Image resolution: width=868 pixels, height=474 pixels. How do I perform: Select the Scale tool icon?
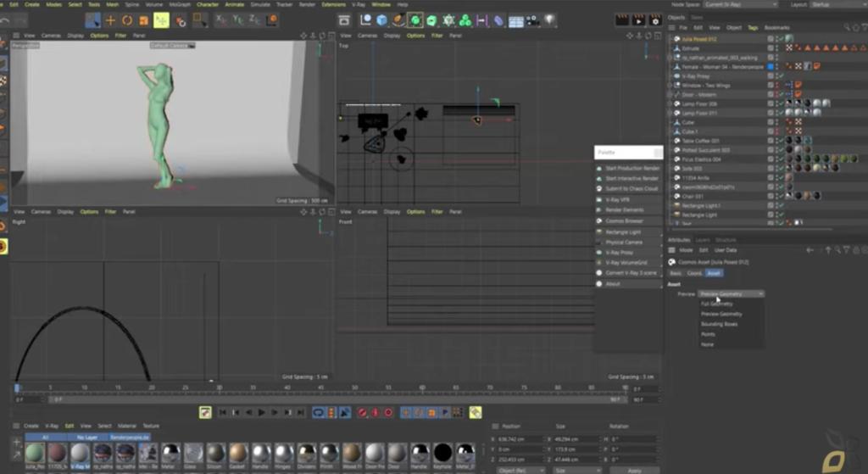click(x=144, y=20)
